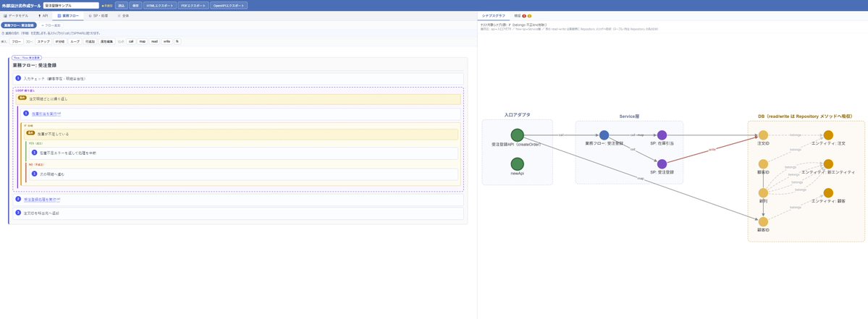
Task: Click the エンティティ: 新エンティティ node
Action: coord(828,163)
